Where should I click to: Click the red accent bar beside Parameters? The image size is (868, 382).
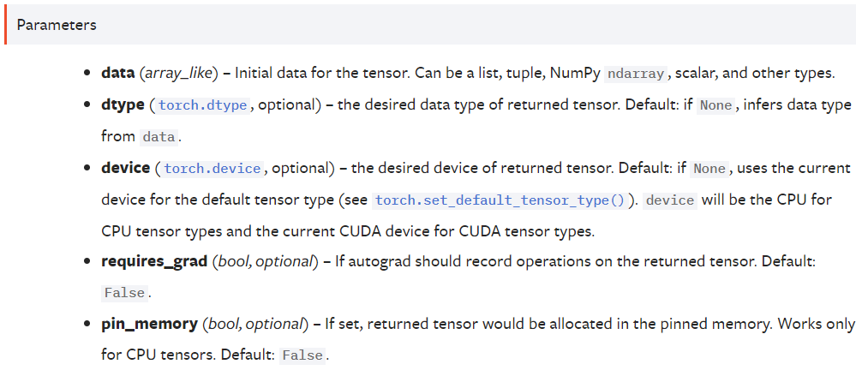coord(5,25)
